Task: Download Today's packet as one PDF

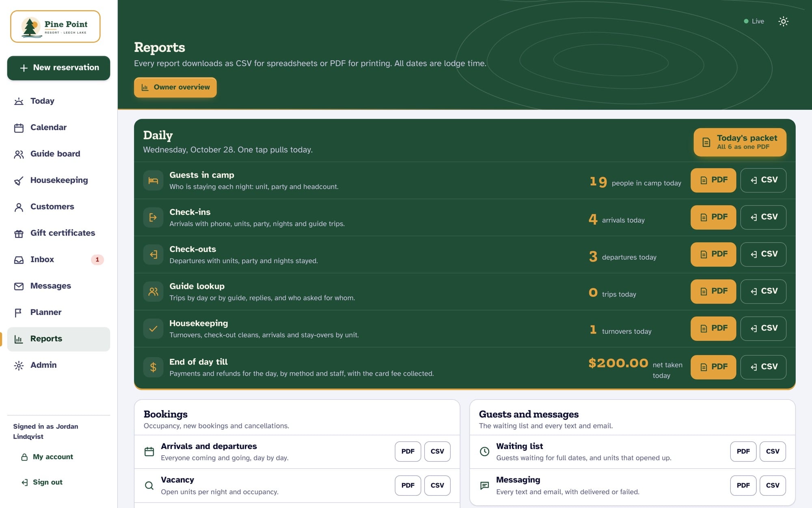Action: coord(740,142)
